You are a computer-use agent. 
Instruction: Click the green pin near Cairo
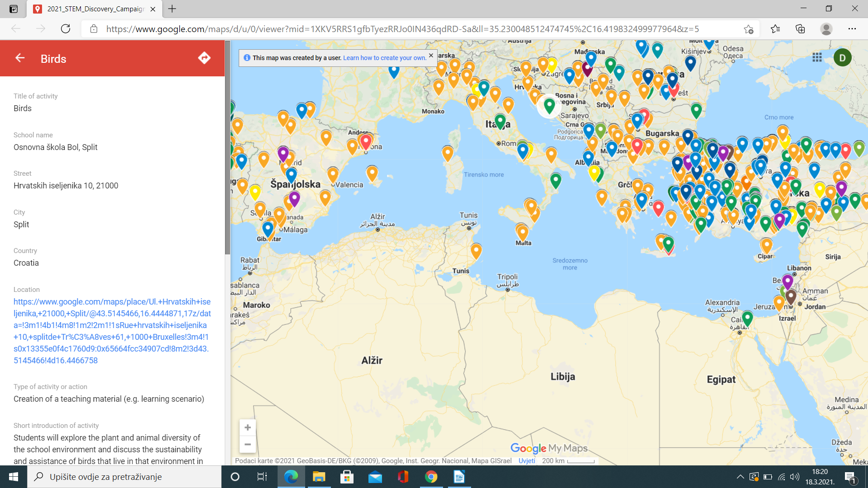(747, 319)
